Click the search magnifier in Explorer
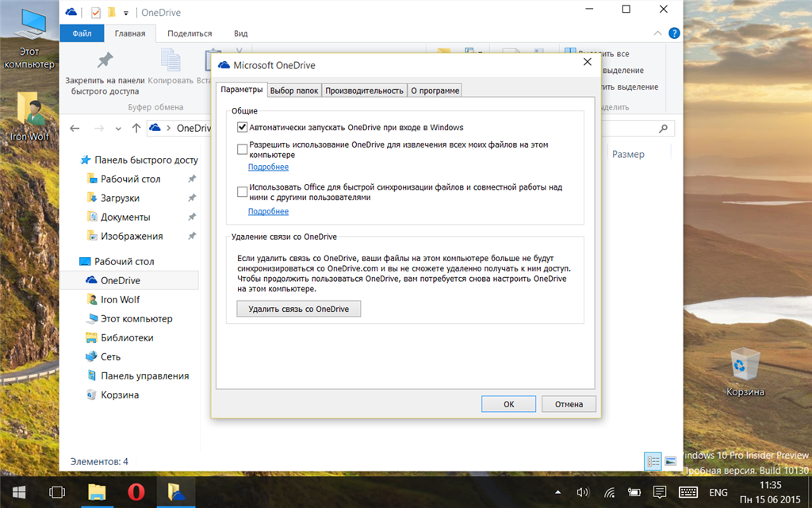Viewport: 812px width, 508px height. click(x=663, y=129)
